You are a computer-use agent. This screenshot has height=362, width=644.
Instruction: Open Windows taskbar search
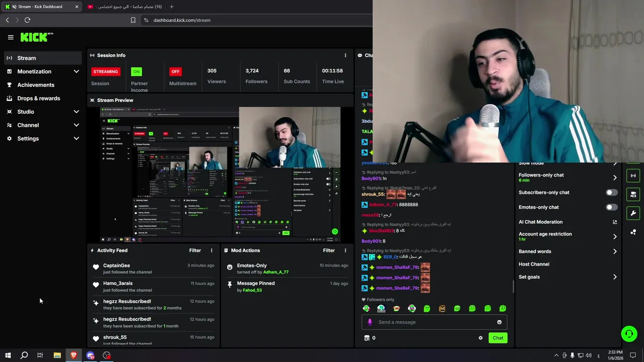point(24,355)
